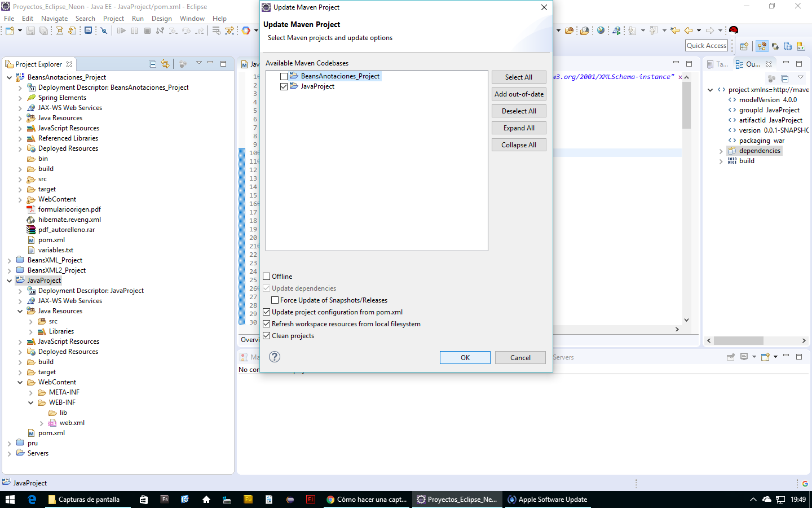Viewport: 812px width, 508px height.
Task: Select the Project Explorer tab
Action: click(39, 64)
